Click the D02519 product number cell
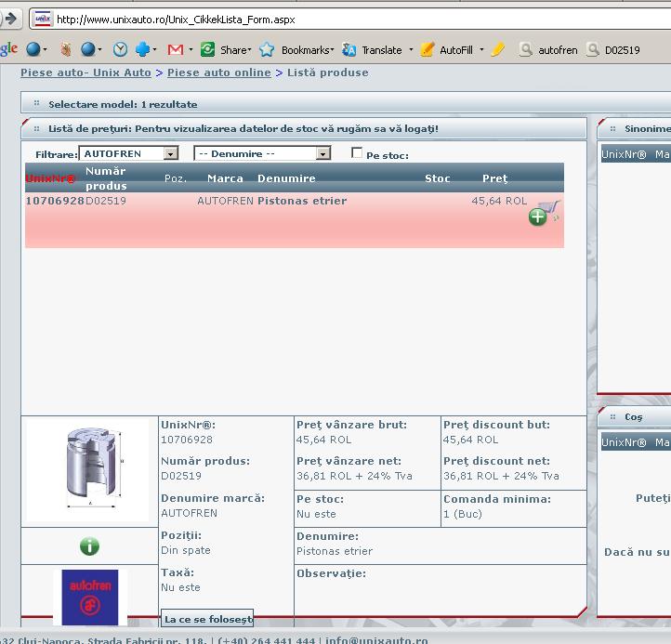 pos(106,201)
